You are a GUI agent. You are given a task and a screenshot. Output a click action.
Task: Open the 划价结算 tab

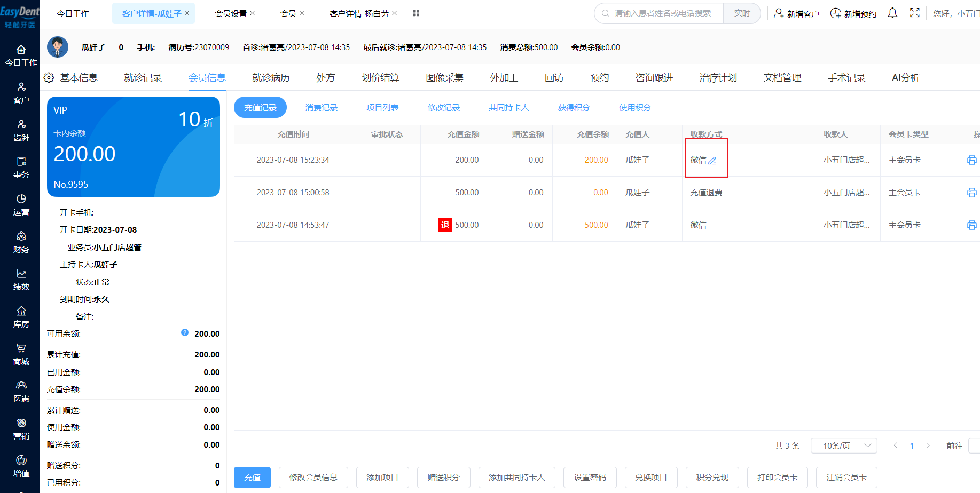coord(381,78)
